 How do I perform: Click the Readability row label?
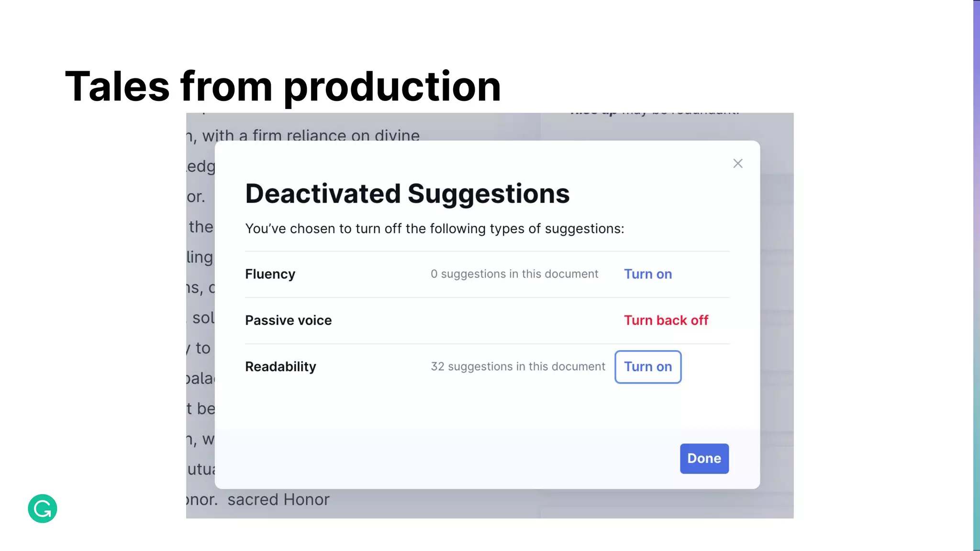coord(280,367)
